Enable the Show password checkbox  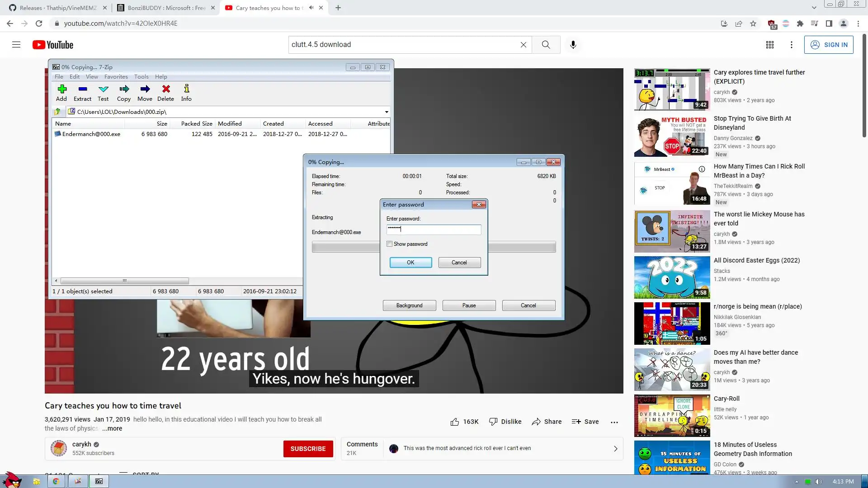click(x=389, y=244)
